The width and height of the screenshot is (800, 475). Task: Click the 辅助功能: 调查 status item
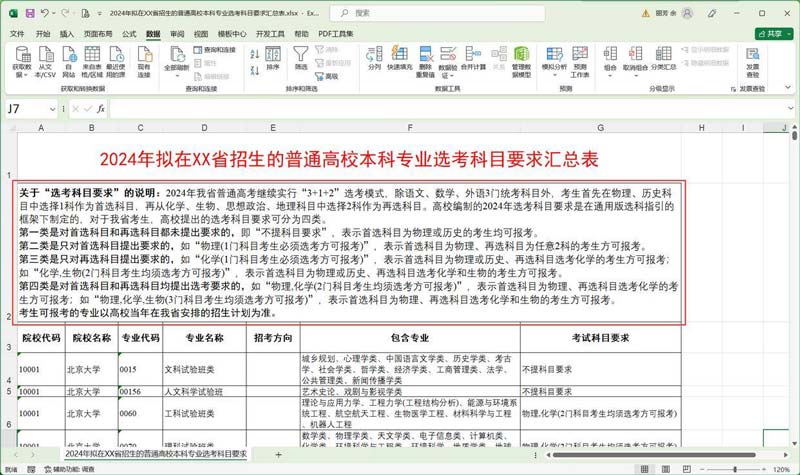(x=69, y=469)
